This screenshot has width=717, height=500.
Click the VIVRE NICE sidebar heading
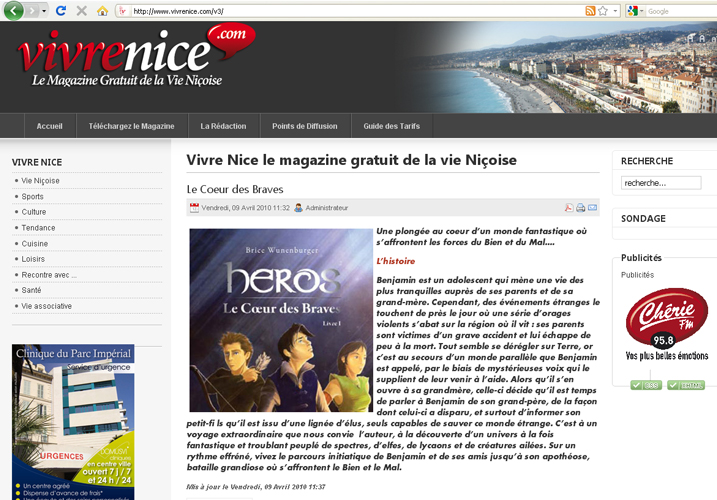coord(37,162)
